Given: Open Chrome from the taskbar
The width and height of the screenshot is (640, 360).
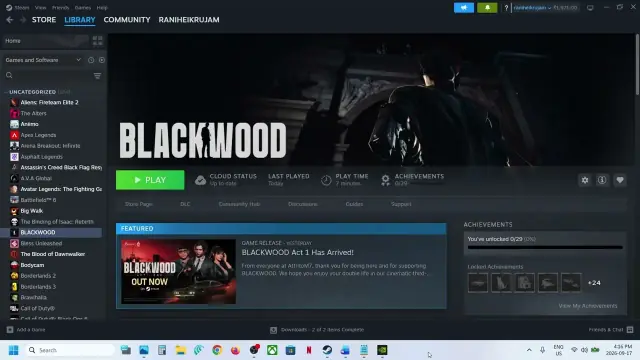Looking at the screenshot, I should point(217,350).
